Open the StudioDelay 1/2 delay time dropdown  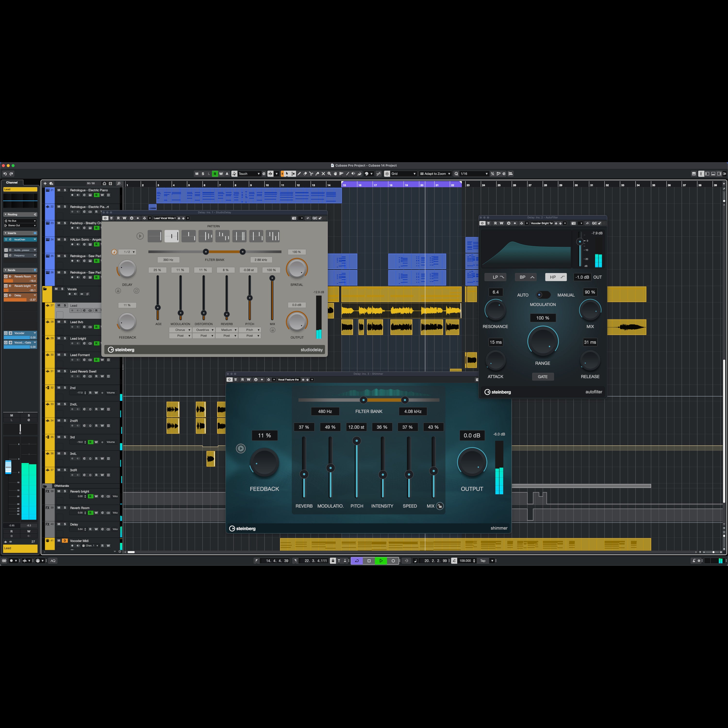pos(127,252)
